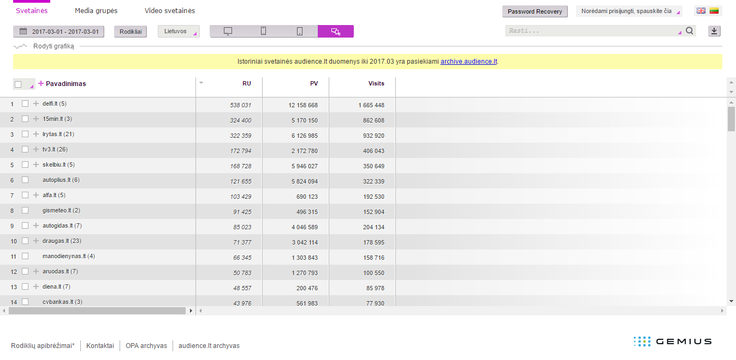Image resolution: width=736 pixels, height=360 pixels.
Task: Check the gismeteo.lt row checkbox
Action: pos(25,210)
